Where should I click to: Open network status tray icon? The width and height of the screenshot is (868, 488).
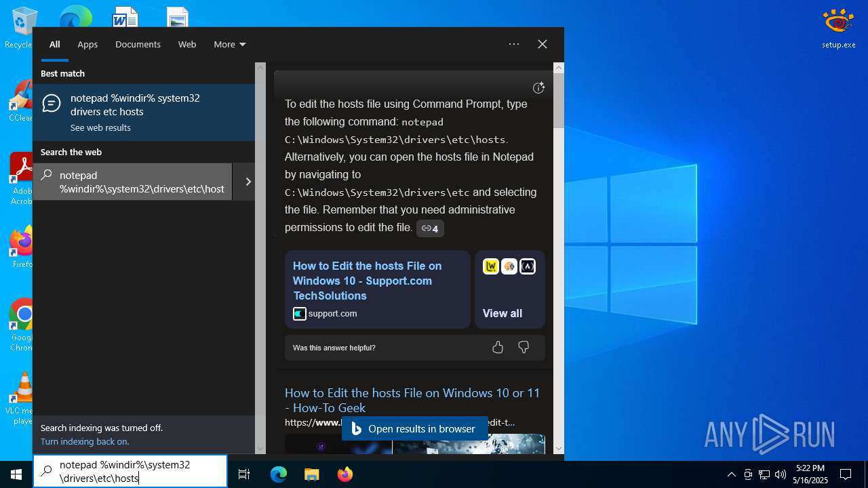coord(764,474)
